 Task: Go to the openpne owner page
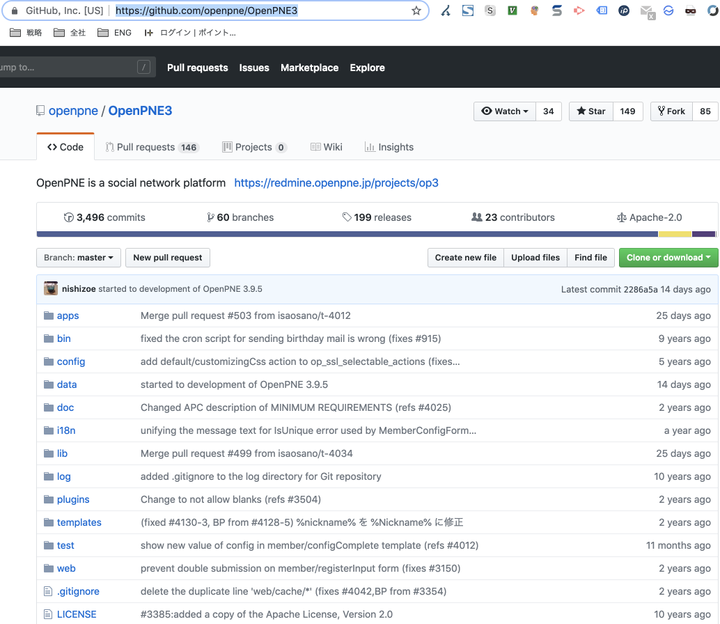(73, 111)
